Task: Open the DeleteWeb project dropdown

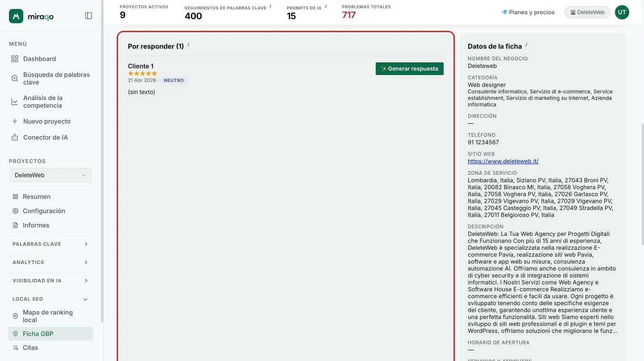Action: 51,175
